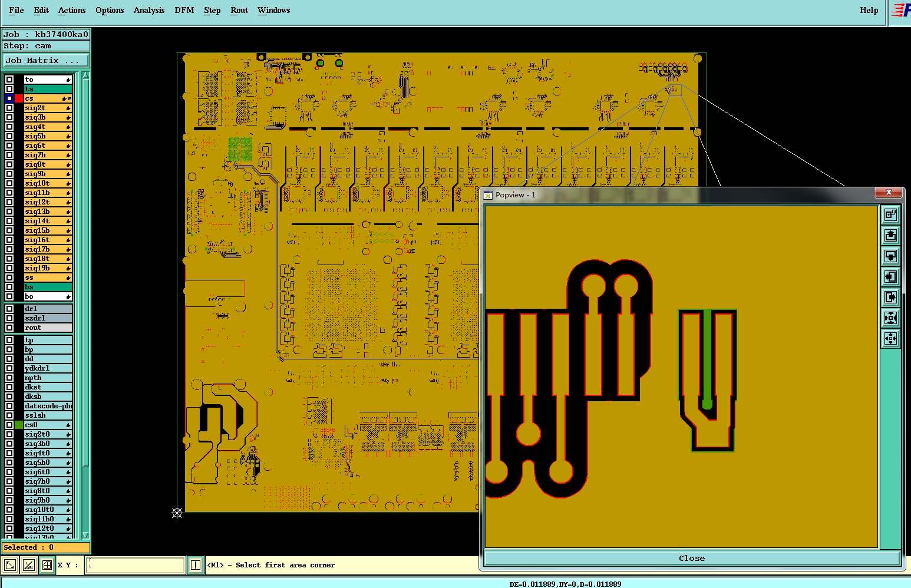Click the diagonal arrow icon beside X Y
The image size is (911, 588).
[x=10, y=565]
